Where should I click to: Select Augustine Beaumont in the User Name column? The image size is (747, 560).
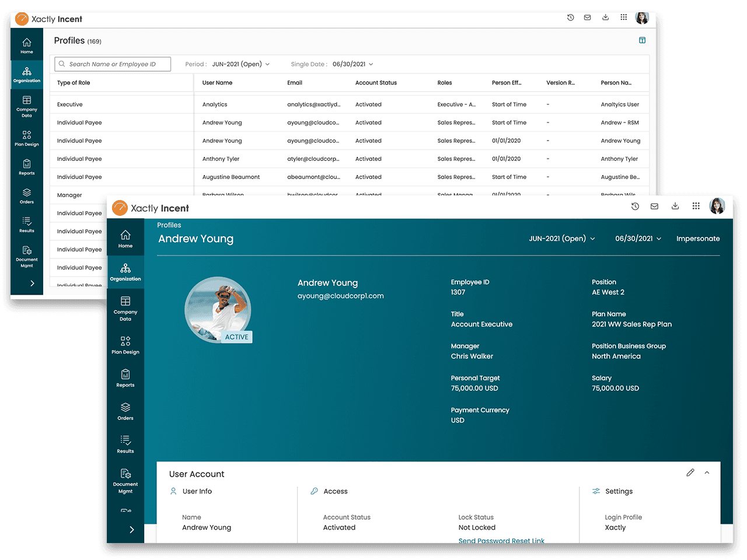point(231,177)
